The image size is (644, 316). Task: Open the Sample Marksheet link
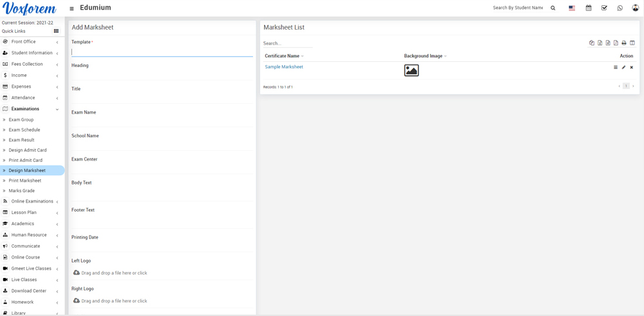284,67
